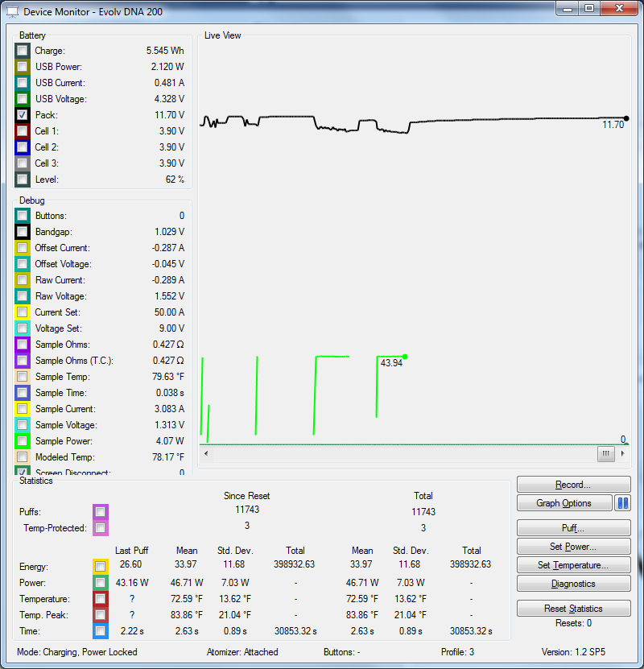Enable the Energy statistics checkbox

(x=100, y=566)
